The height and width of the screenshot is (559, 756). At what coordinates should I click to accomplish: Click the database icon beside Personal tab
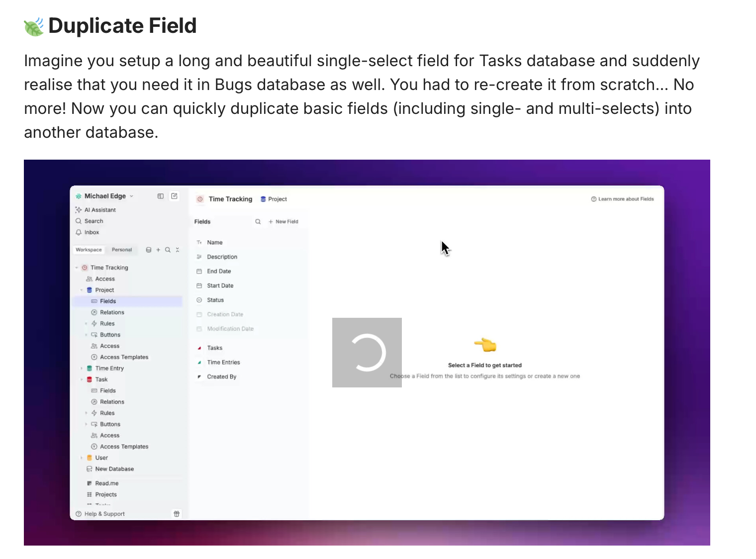click(148, 250)
